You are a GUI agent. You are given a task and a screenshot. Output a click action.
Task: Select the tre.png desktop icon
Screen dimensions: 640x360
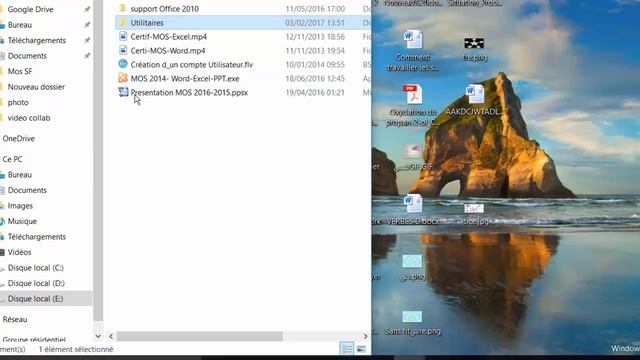[474, 43]
